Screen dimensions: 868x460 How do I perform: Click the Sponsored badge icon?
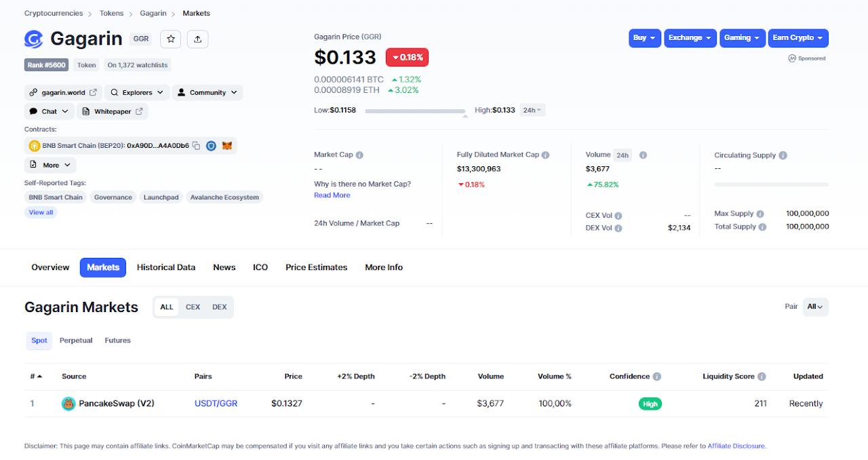(792, 58)
